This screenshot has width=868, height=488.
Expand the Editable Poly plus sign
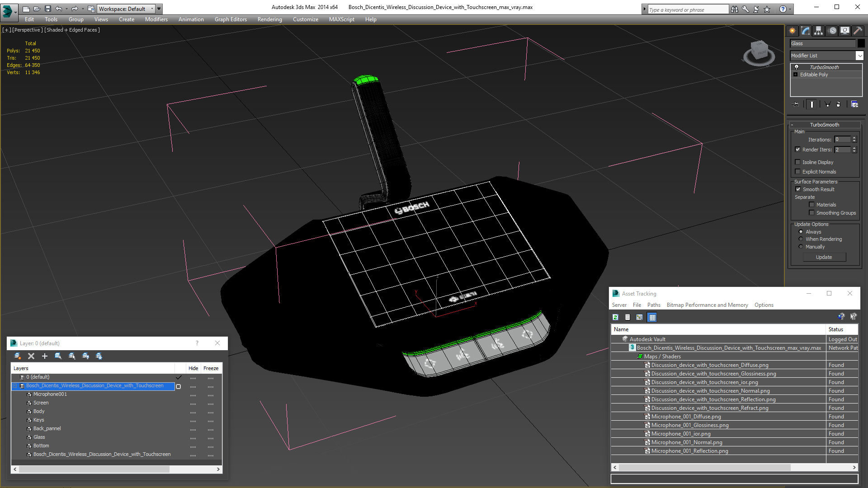795,75
